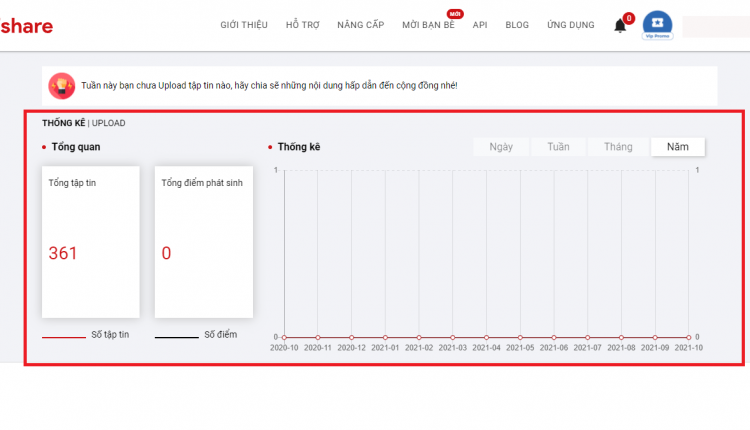Click the 2021-05 data point on chart
The width and height of the screenshot is (750, 430).
coord(520,337)
